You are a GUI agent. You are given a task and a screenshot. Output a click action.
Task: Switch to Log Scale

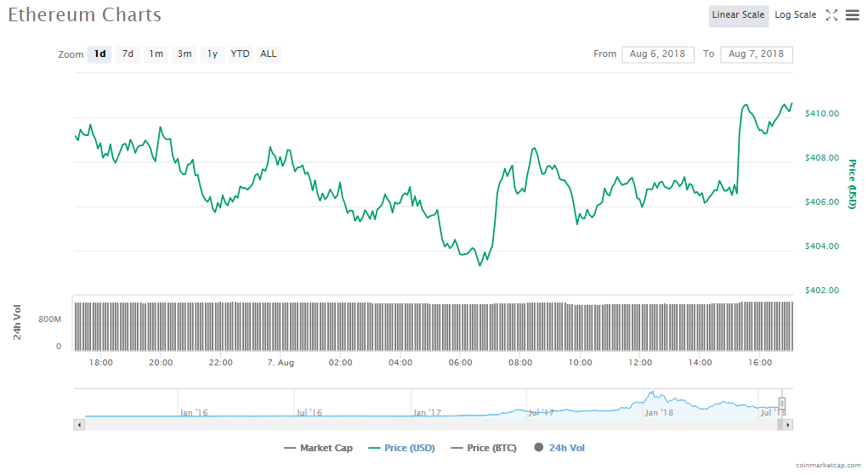pyautogui.click(x=795, y=15)
